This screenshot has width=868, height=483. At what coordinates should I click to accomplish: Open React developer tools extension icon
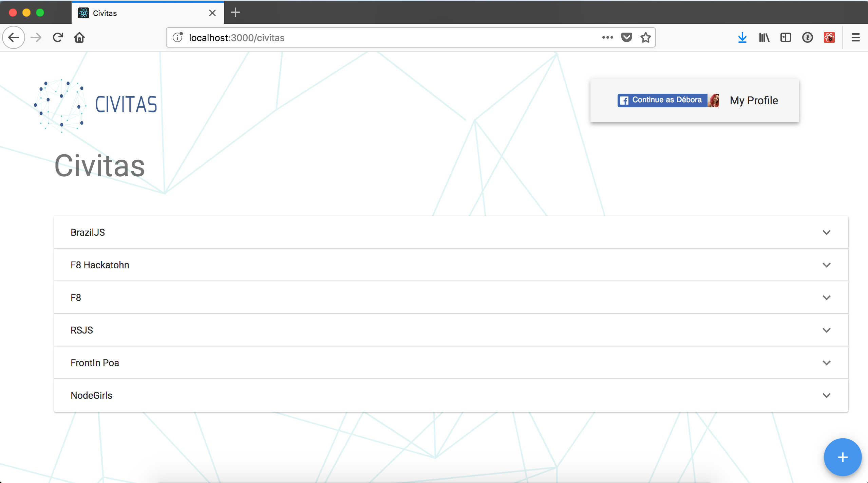(x=829, y=37)
